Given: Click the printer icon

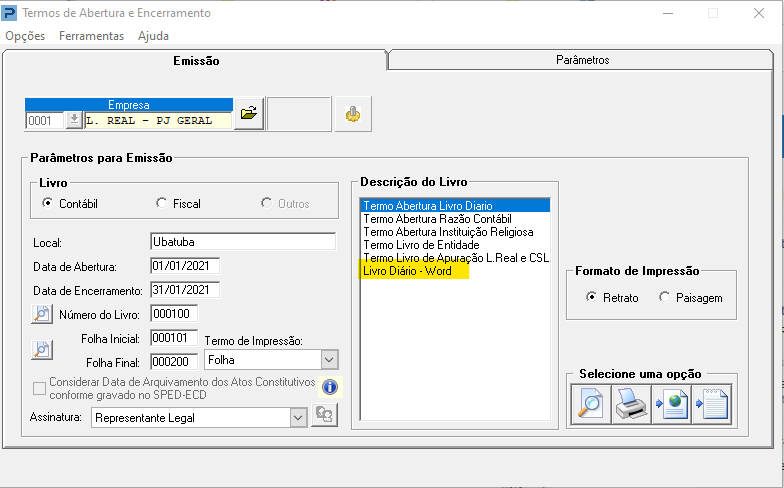Looking at the screenshot, I should tap(631, 404).
